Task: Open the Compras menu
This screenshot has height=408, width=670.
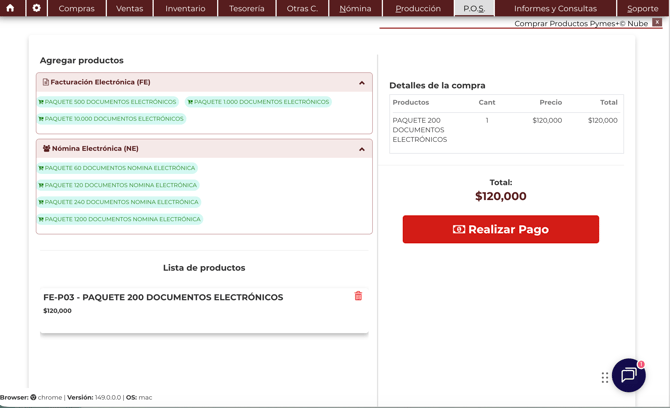Action: click(x=76, y=8)
